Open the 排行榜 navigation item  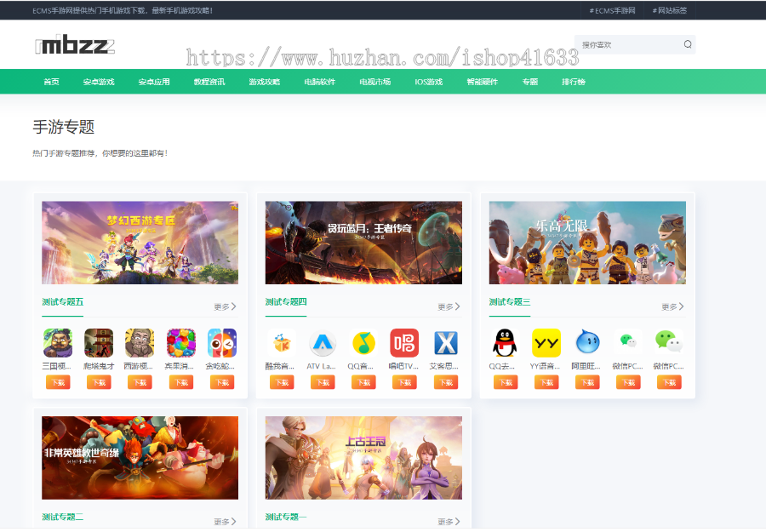(574, 82)
